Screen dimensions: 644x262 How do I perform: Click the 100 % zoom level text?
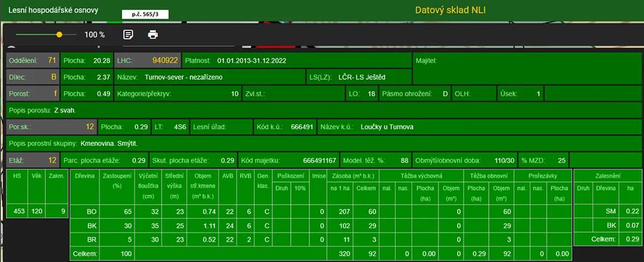(x=94, y=35)
